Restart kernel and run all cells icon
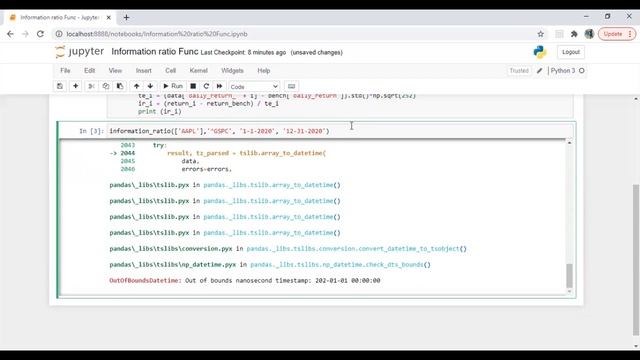 (220, 86)
